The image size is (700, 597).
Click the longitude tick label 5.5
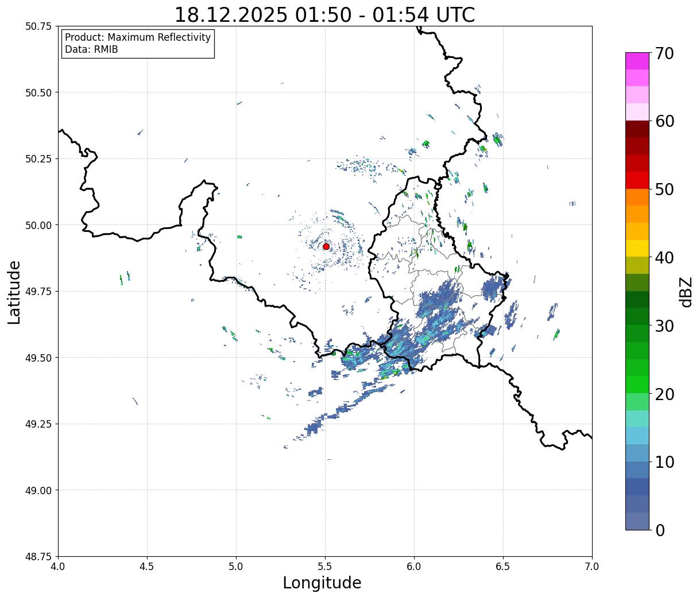pyautogui.click(x=325, y=567)
